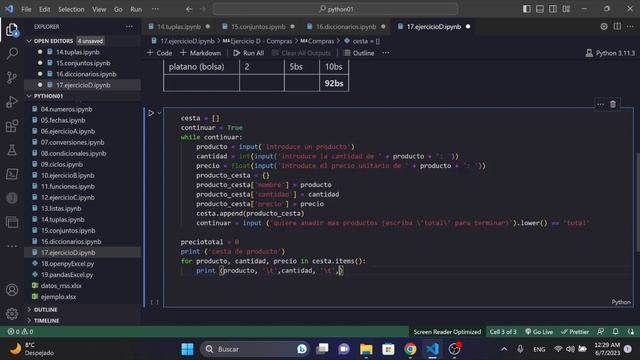Viewport: 640px width, 360px height.
Task: Open the hidden menus ellipsis in menu bar
Action: (155, 9)
